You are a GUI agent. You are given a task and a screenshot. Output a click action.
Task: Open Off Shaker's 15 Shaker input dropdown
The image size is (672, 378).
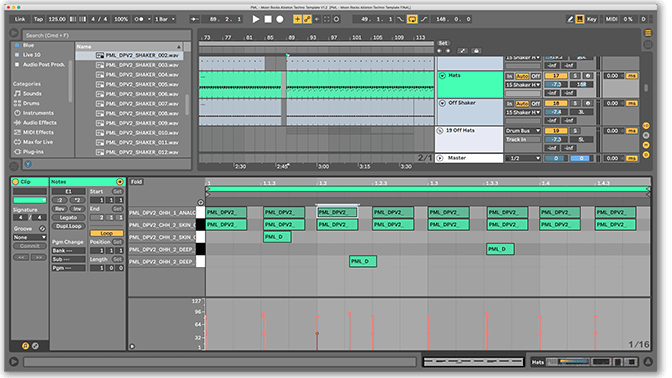click(523, 112)
